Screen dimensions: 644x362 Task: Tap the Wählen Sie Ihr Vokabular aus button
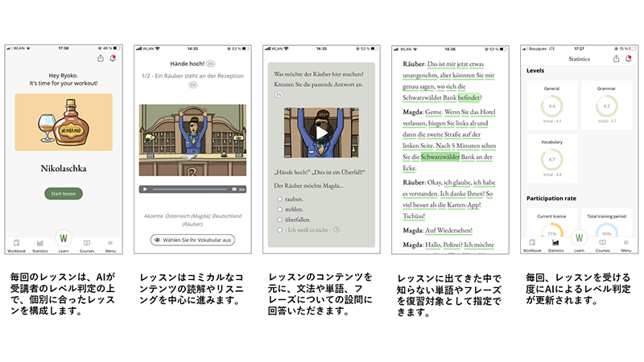coord(192,240)
